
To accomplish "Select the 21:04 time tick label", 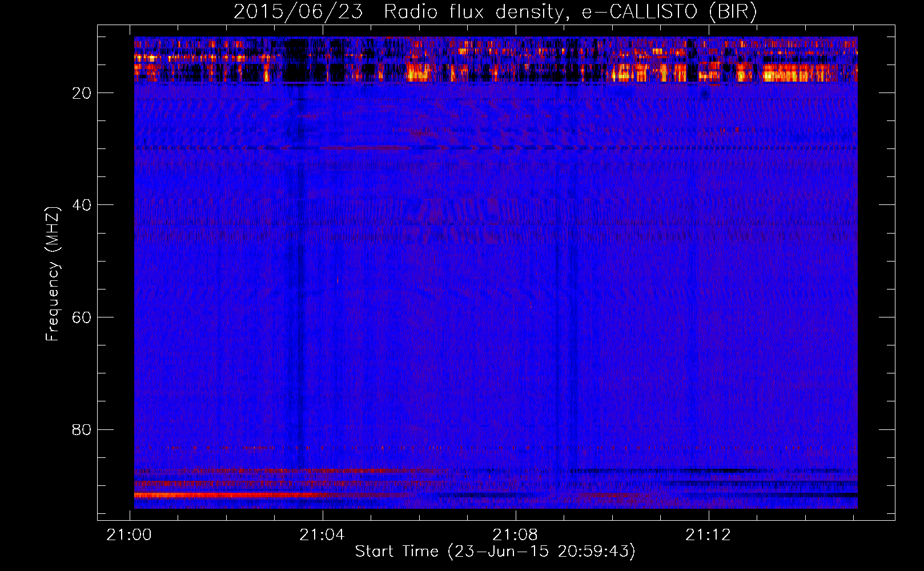I will 322,534.
